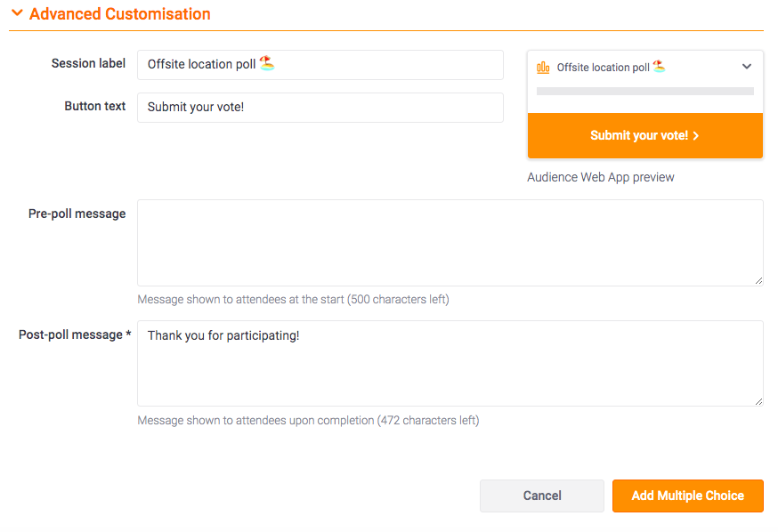Click the Pre-poll message resize handle
The height and width of the screenshot is (532, 778).
pos(758,281)
